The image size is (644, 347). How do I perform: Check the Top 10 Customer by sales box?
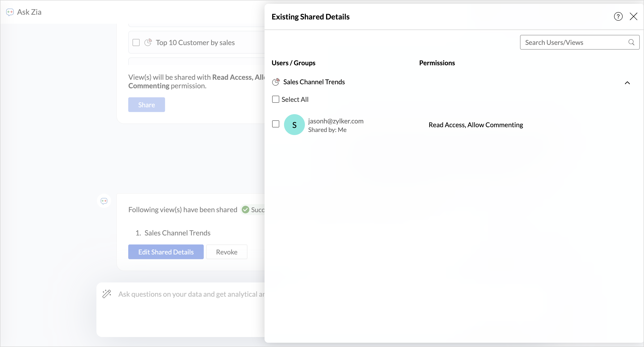[x=136, y=42]
